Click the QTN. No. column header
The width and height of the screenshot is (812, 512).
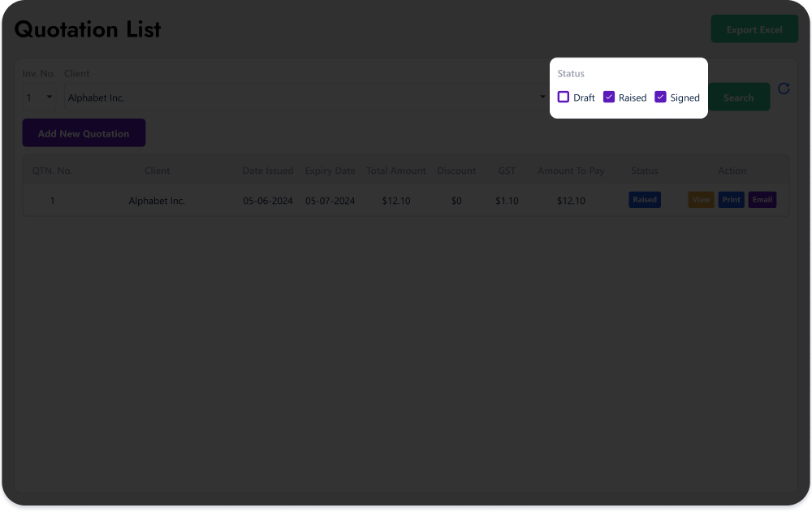[52, 171]
